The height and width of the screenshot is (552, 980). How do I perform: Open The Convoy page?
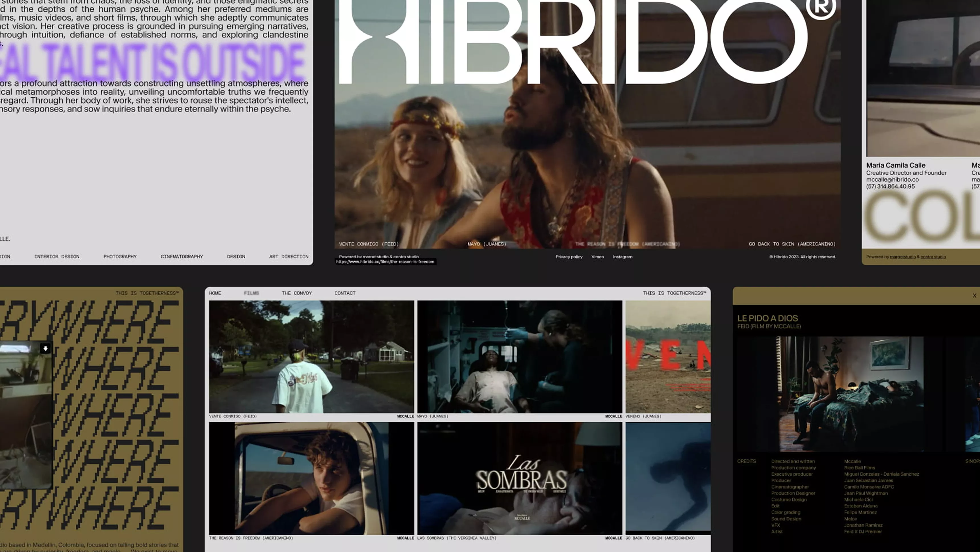pos(296,293)
